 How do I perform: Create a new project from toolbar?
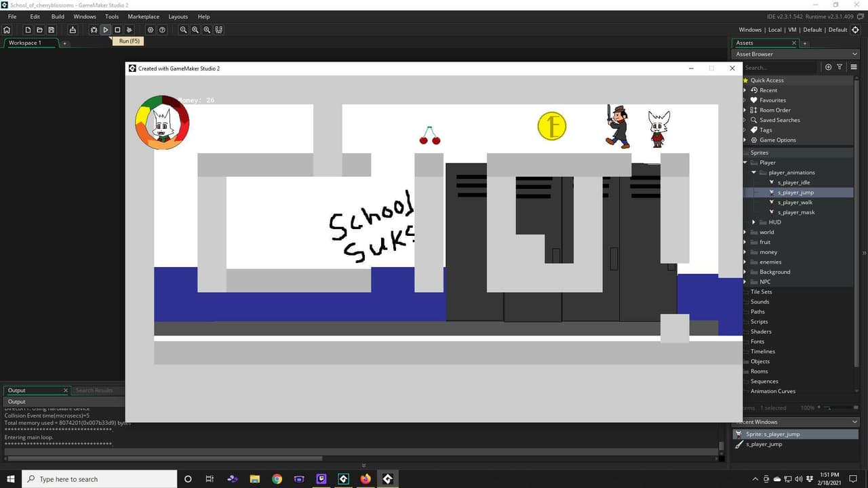click(28, 30)
